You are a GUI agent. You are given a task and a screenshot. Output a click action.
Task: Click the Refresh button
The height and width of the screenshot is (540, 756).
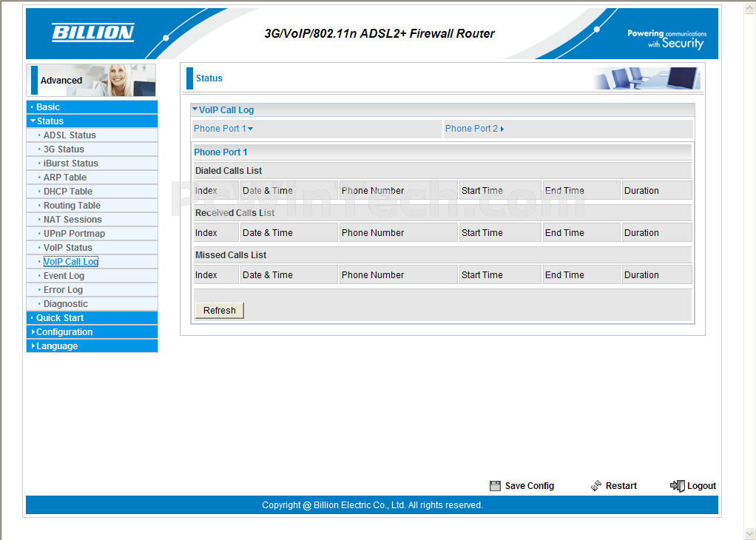[220, 311]
